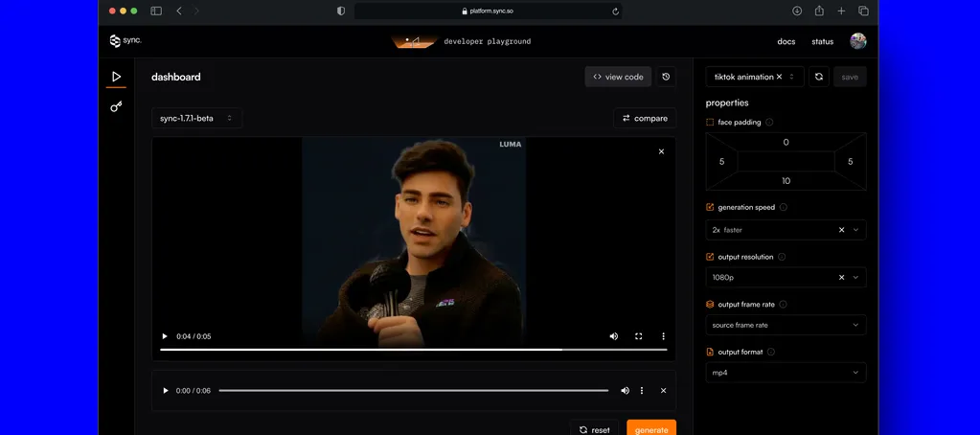Expand the source frame rate dropdown
Viewport: 980px width, 435px height.
point(786,325)
